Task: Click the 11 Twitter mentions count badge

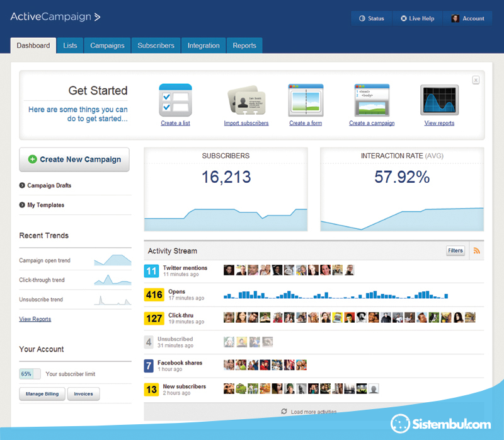Action: click(x=151, y=271)
